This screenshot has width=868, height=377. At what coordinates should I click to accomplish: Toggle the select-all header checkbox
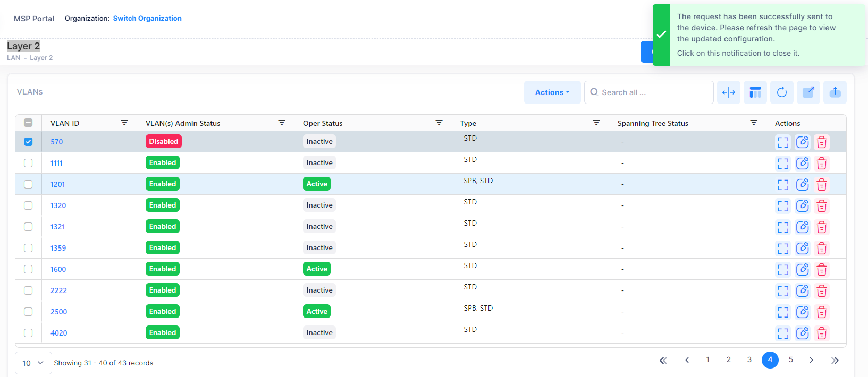tap(28, 123)
